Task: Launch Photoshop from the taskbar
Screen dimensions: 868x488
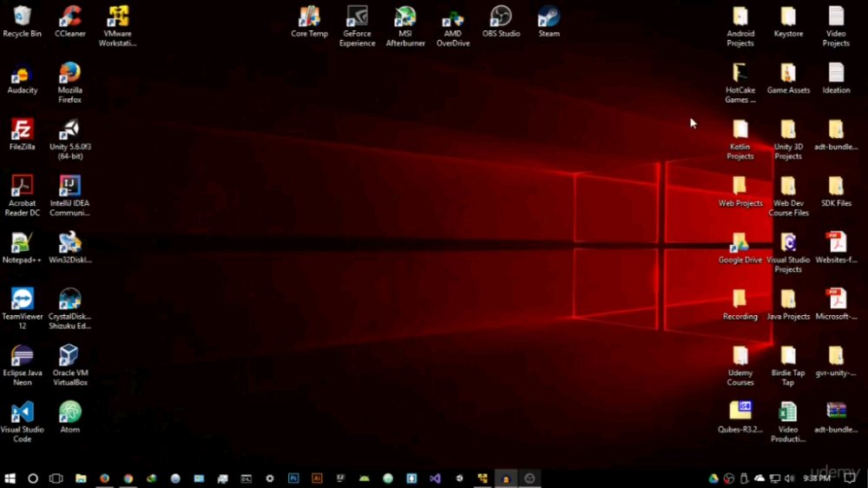Action: (x=293, y=478)
